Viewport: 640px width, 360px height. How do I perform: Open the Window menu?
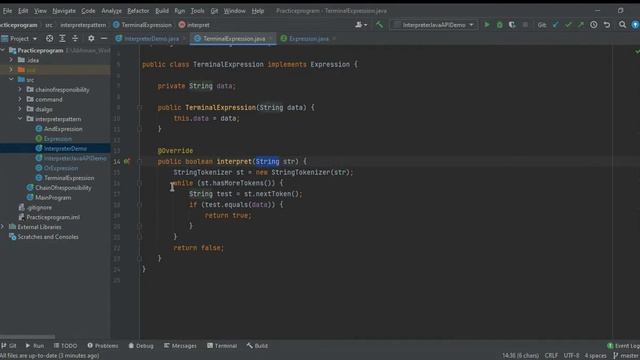coord(234,11)
